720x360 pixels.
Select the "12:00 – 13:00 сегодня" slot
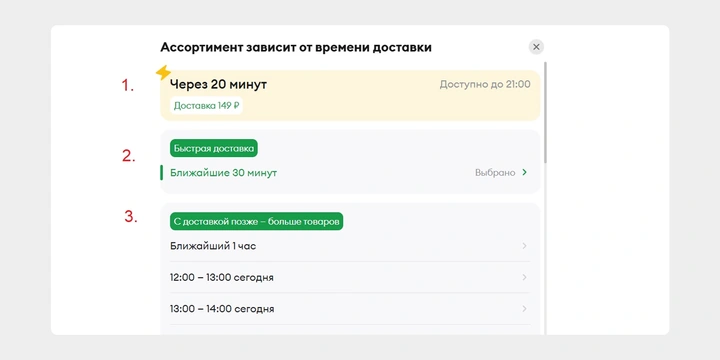(350, 278)
